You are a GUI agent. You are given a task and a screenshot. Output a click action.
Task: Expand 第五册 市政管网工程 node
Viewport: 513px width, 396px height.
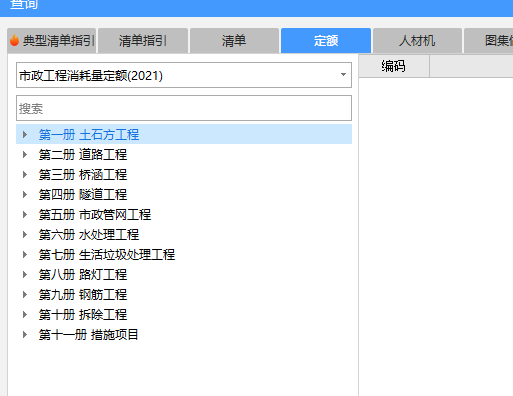click(25, 214)
